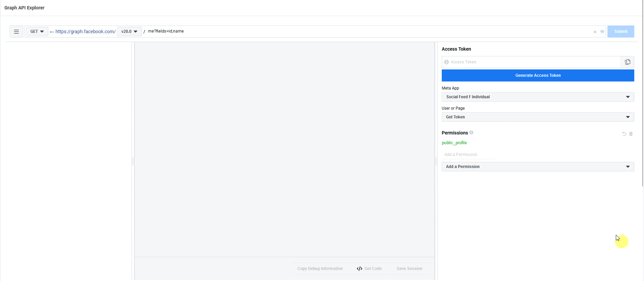Click the right panel resize handle
Screen dimensions: 644x281
coord(436,161)
